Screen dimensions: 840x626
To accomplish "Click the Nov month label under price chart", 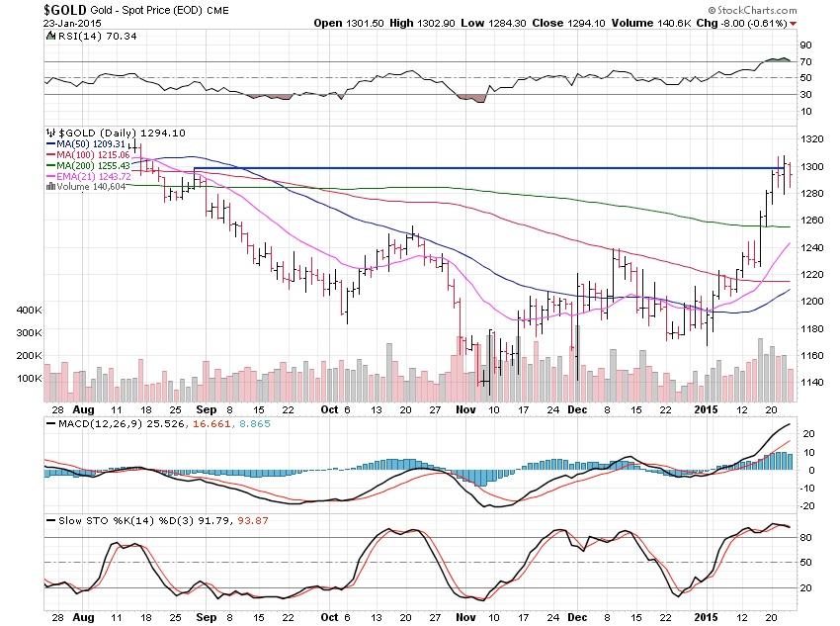I will tap(462, 408).
